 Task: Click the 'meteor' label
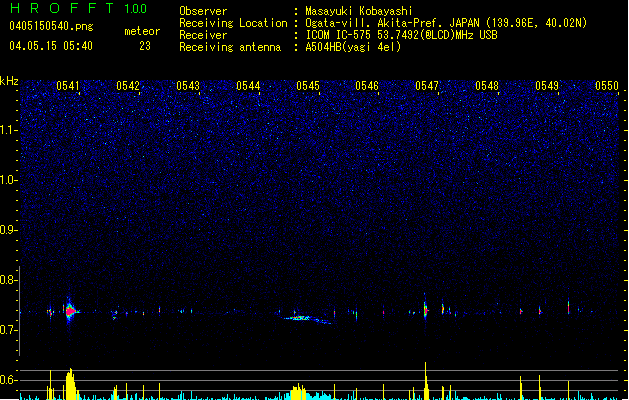(x=142, y=31)
